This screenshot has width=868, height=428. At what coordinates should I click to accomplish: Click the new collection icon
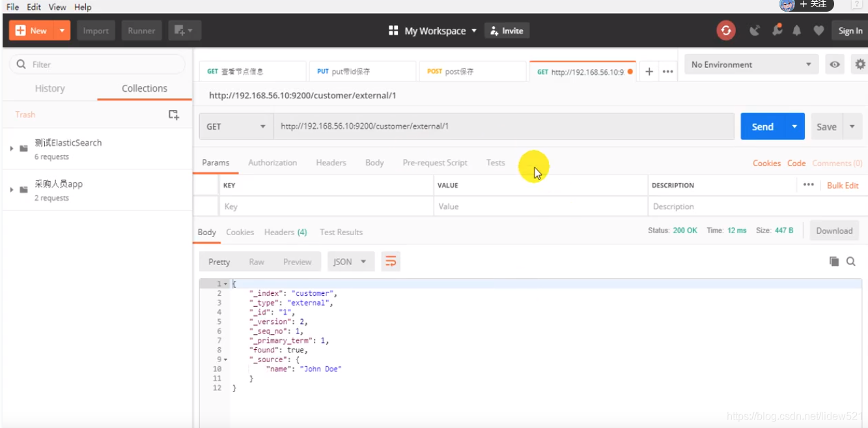tap(174, 115)
